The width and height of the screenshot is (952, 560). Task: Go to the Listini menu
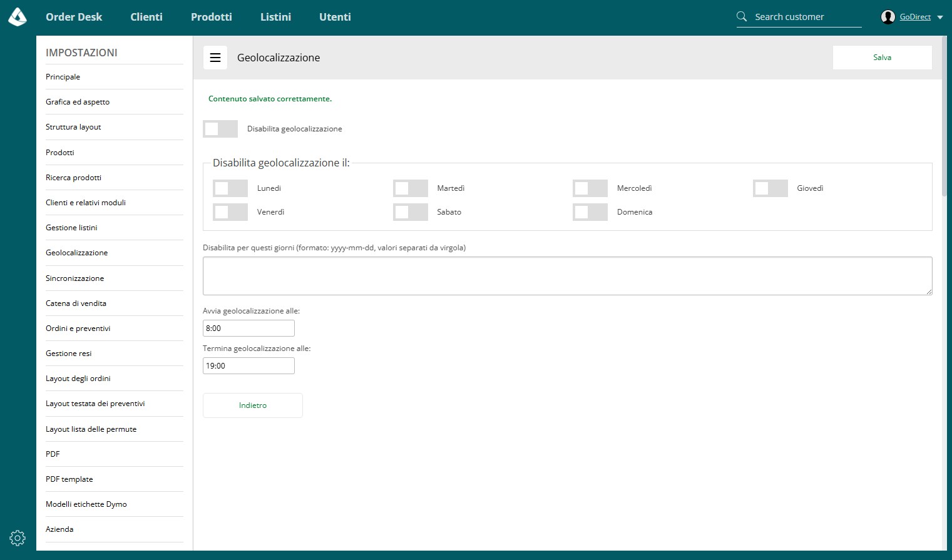click(x=275, y=17)
